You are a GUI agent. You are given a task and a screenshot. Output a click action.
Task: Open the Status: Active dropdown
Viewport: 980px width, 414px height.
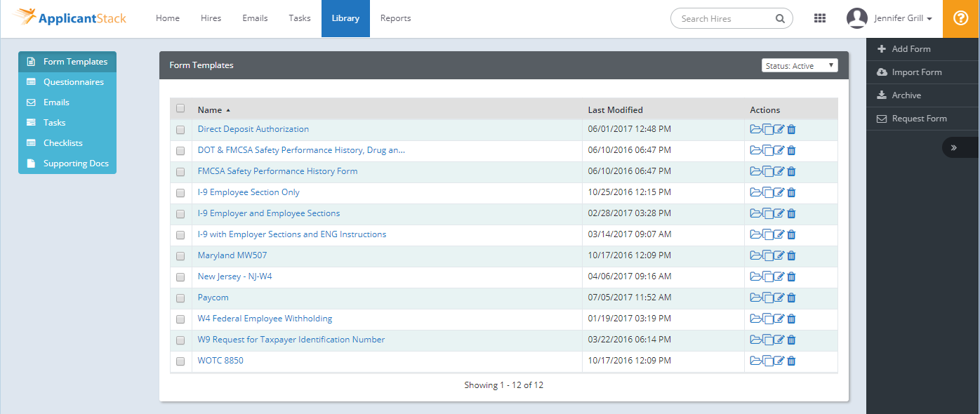[800, 65]
